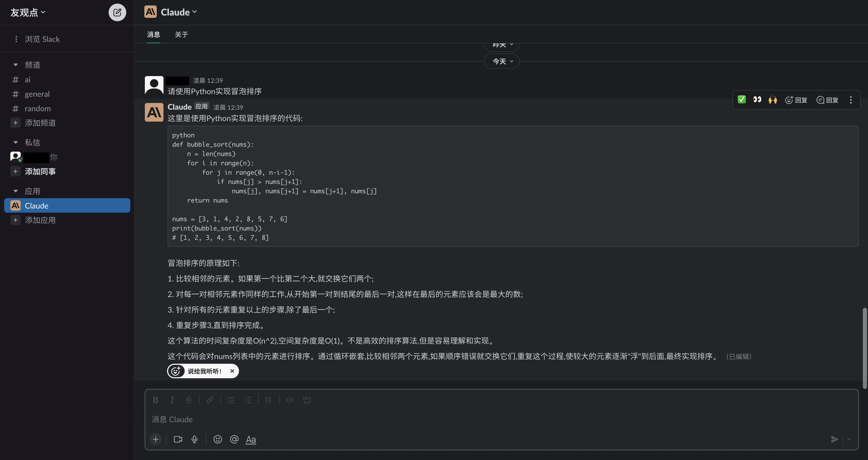Click 添加频道 to add a channel
Image resolution: width=868 pixels, height=460 pixels.
(40, 123)
